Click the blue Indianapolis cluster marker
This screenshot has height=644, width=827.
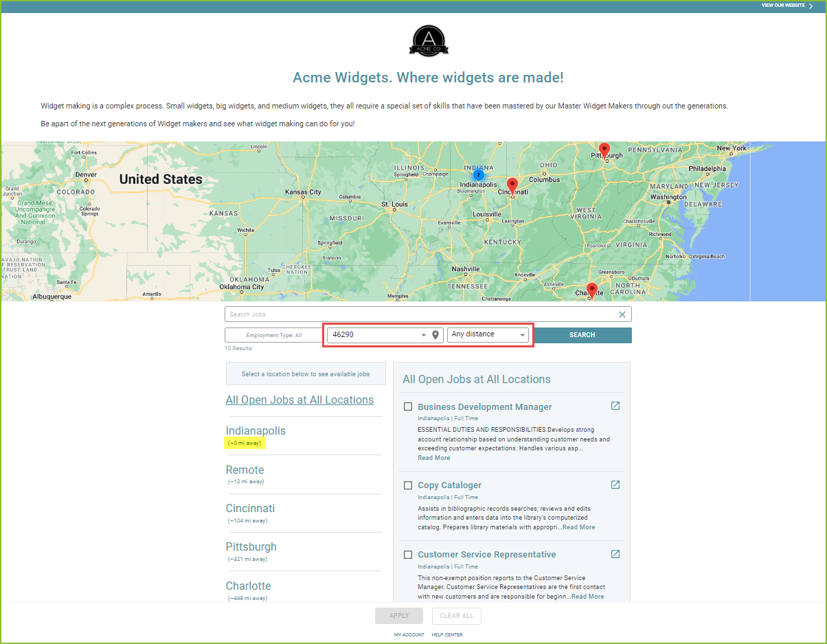(479, 175)
